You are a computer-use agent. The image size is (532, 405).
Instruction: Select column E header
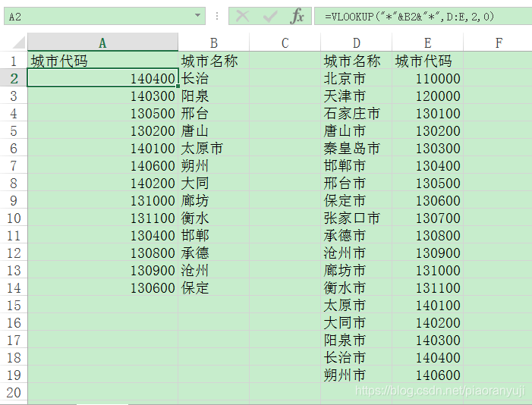[427, 42]
